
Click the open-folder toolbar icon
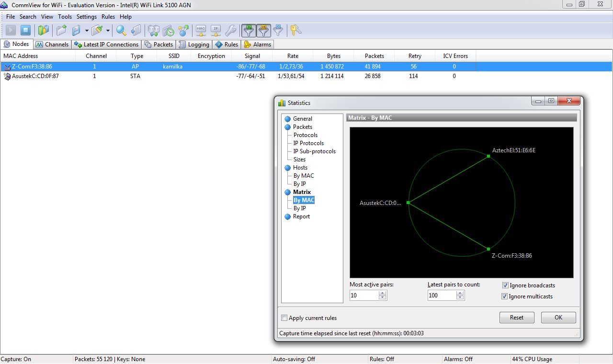click(62, 31)
